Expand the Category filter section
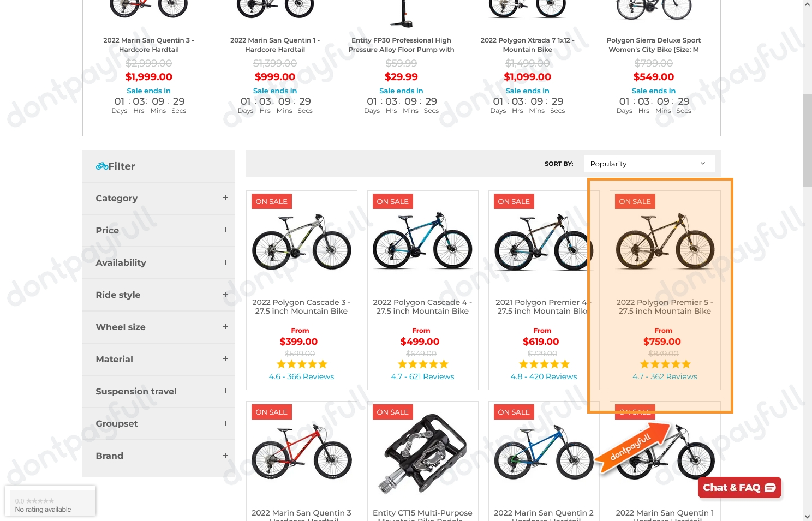The height and width of the screenshot is (521, 812). [x=225, y=198]
